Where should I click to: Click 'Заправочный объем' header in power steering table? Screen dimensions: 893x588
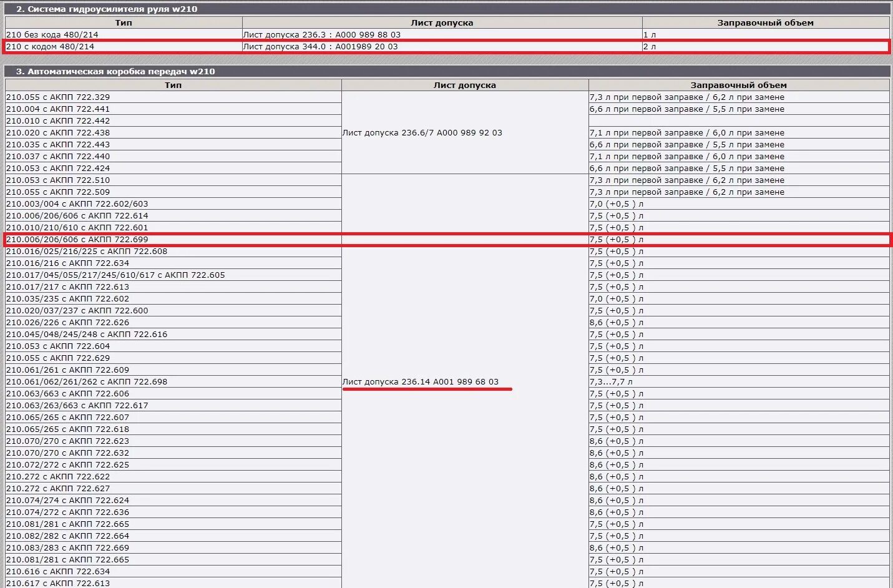(766, 22)
